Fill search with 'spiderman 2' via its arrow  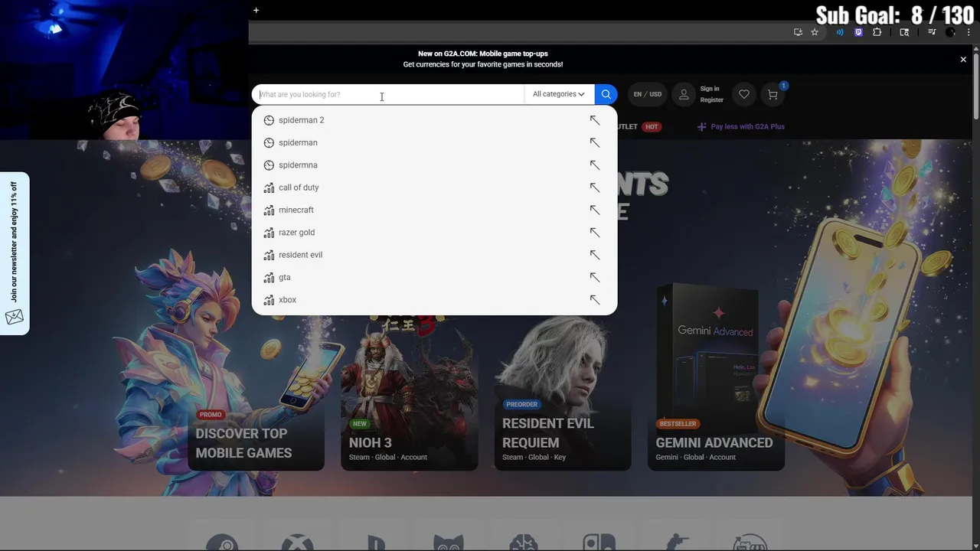(x=594, y=120)
